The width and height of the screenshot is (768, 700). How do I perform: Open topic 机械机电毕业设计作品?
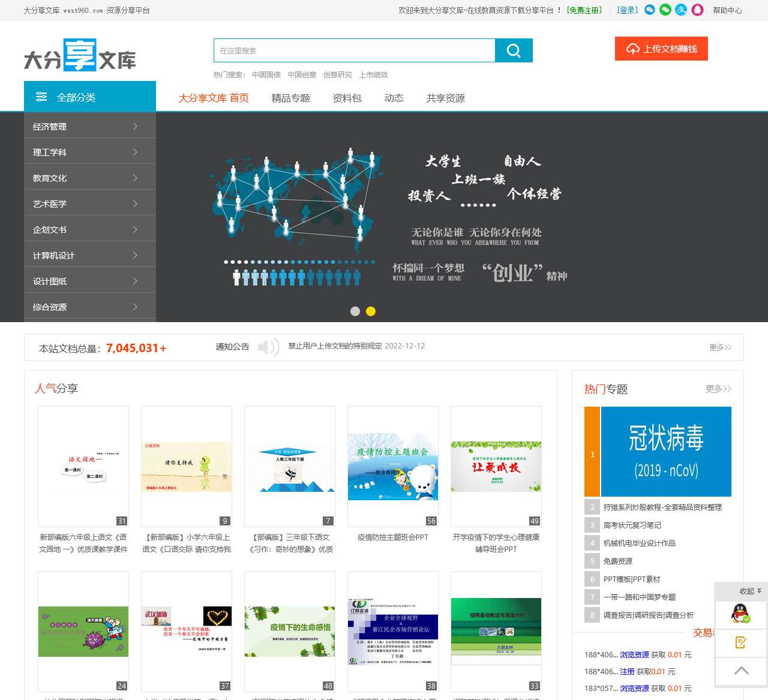(x=639, y=543)
